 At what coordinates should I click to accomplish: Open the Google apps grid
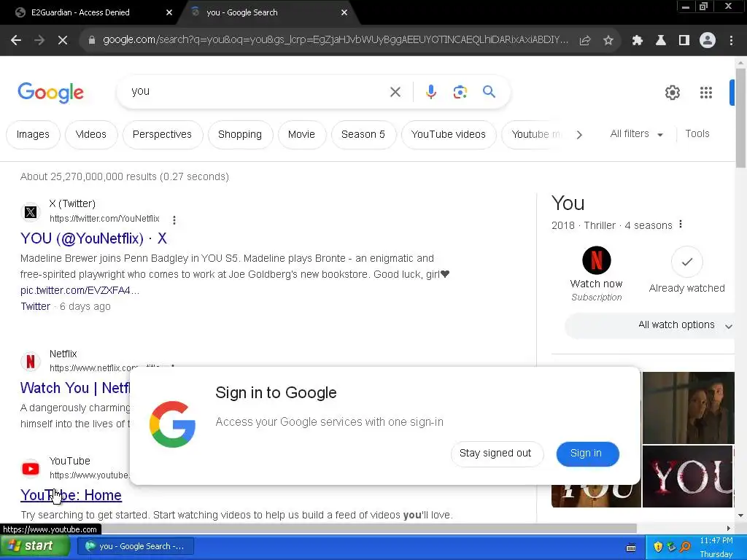pyautogui.click(x=706, y=93)
